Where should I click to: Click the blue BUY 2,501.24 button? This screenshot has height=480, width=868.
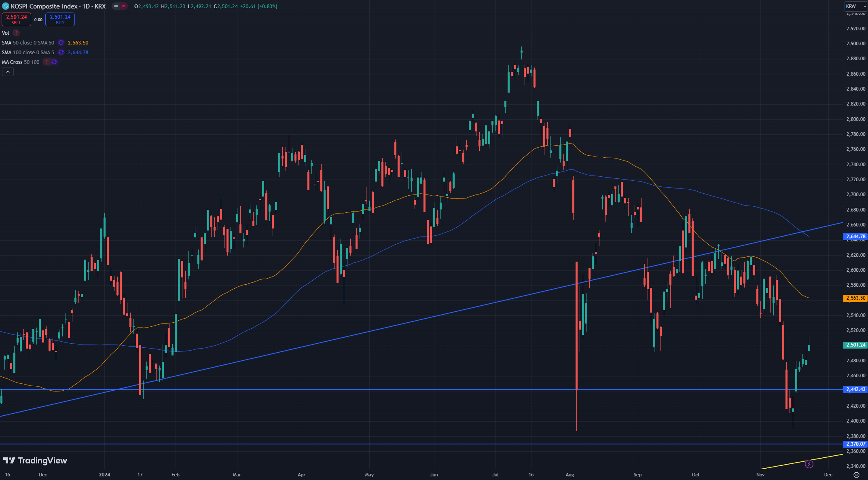pos(60,19)
